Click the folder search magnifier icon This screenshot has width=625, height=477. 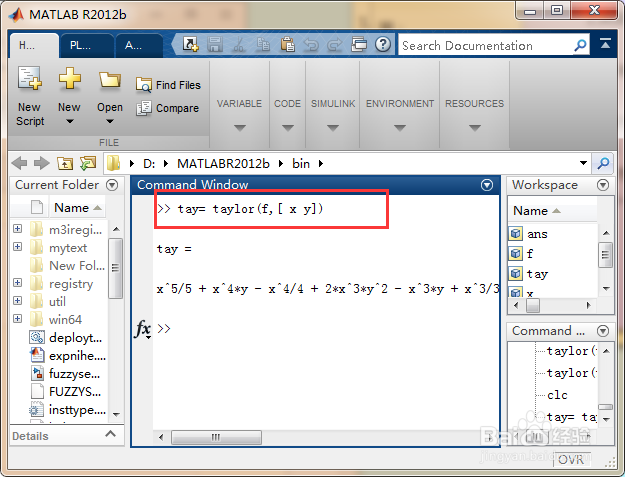[x=603, y=163]
